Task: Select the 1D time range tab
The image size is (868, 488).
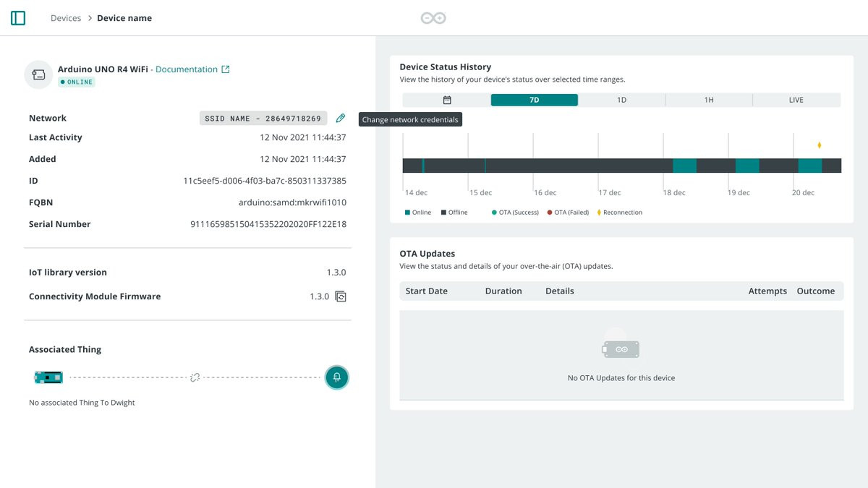Action: pyautogui.click(x=621, y=100)
